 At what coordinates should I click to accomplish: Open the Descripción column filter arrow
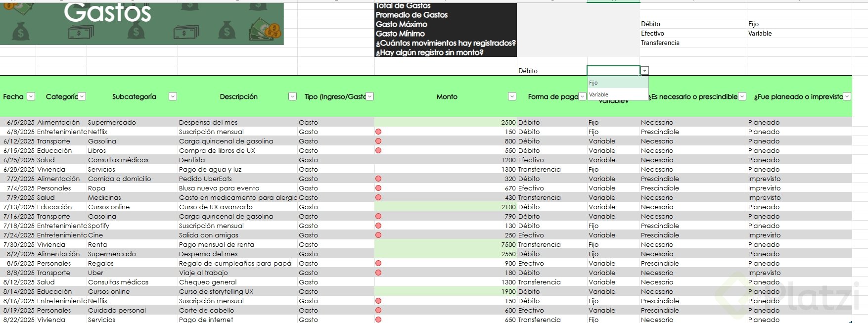292,96
